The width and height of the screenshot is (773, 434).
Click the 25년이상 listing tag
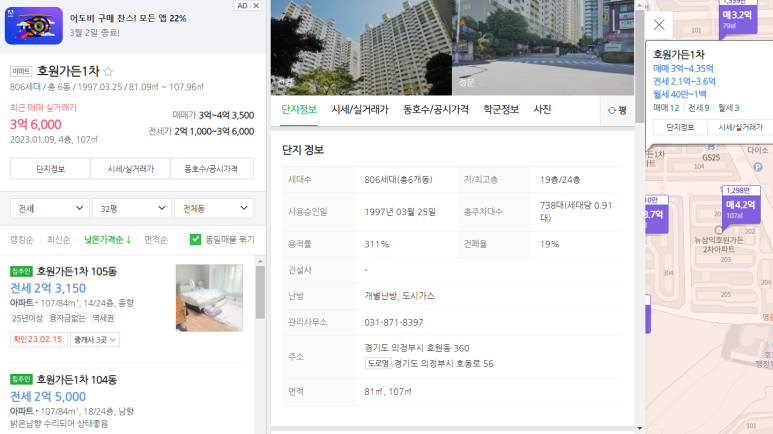(x=27, y=318)
